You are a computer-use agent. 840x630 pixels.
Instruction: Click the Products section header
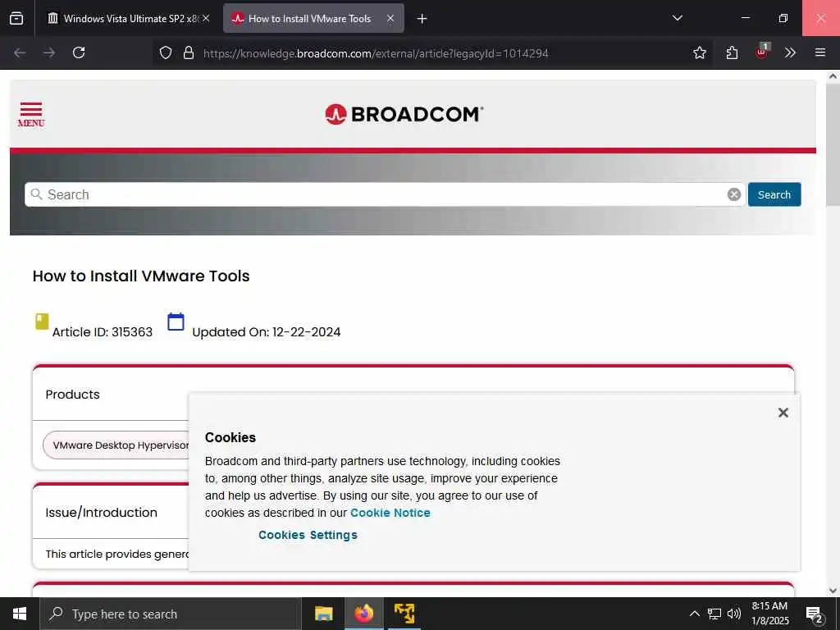[x=72, y=395]
